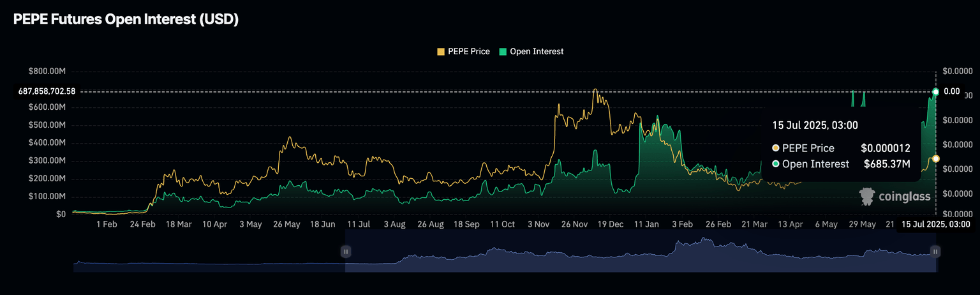
Task: Click the coinglass watermark logo icon
Action: [x=866, y=196]
